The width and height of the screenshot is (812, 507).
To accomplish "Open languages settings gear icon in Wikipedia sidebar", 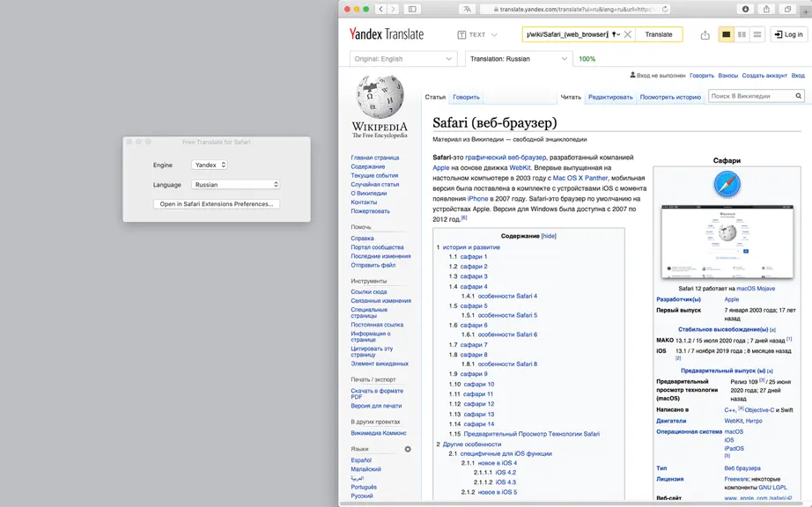I will coord(408,449).
